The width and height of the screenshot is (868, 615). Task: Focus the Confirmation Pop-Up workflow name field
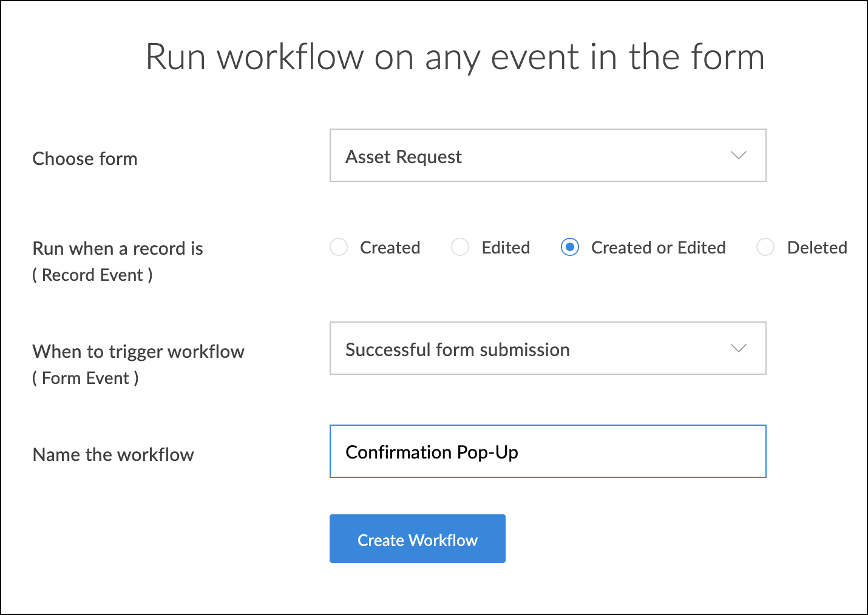click(x=548, y=452)
